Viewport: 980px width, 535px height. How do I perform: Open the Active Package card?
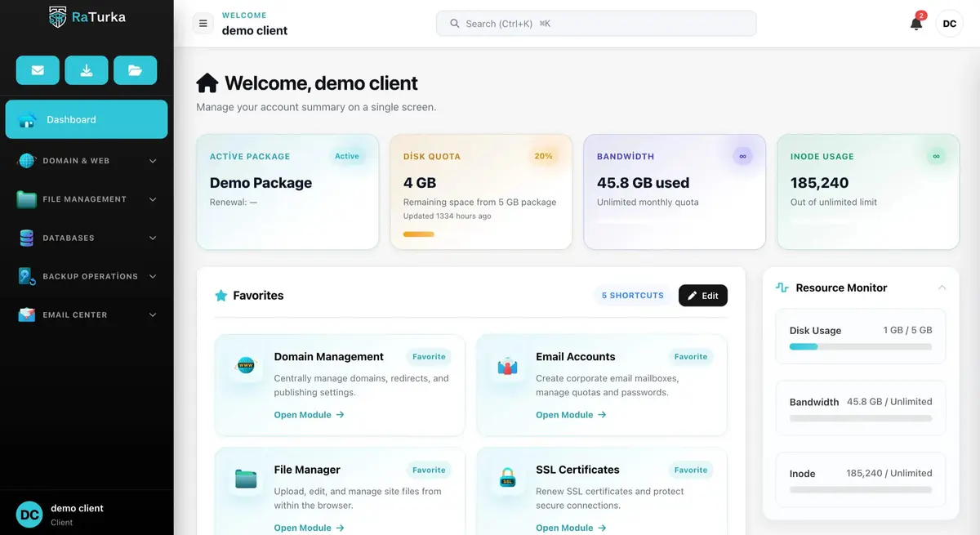[x=287, y=192]
